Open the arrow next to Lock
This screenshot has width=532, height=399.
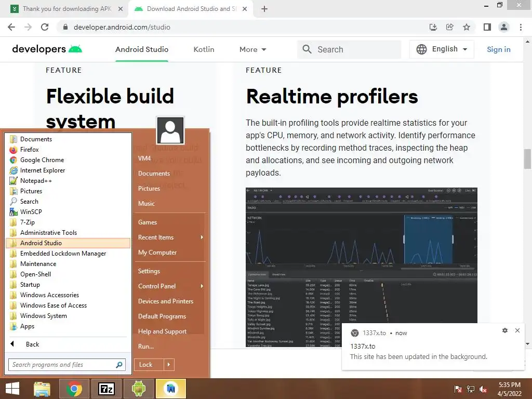169,365
